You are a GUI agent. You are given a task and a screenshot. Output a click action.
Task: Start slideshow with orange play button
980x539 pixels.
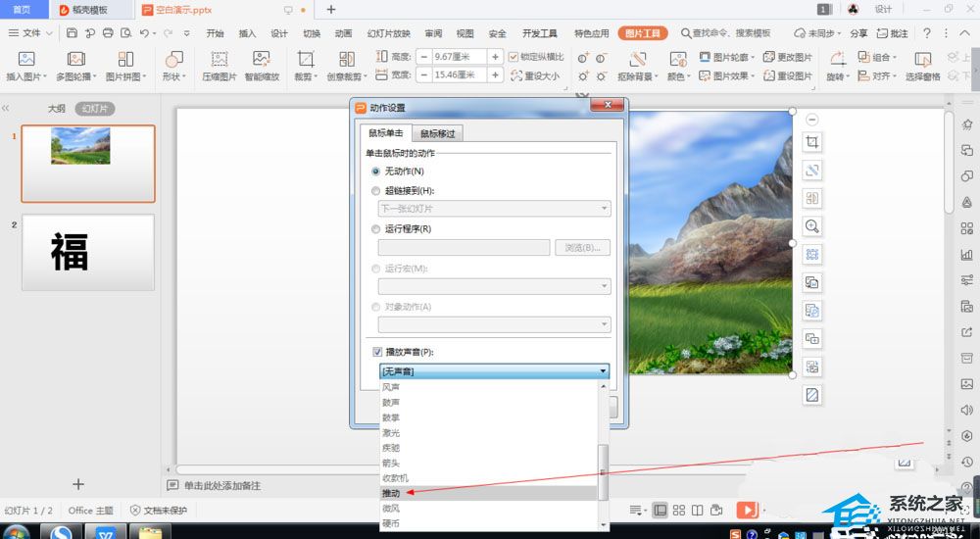tap(747, 510)
